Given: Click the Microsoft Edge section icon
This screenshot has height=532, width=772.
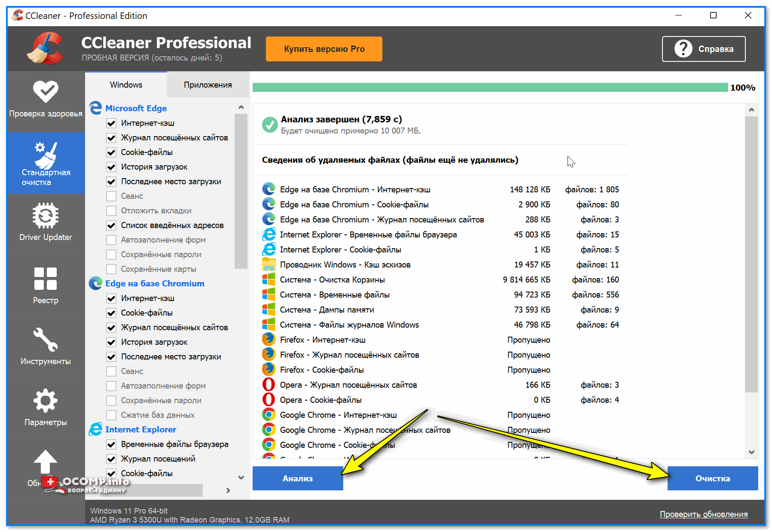Looking at the screenshot, I should pyautogui.click(x=95, y=108).
